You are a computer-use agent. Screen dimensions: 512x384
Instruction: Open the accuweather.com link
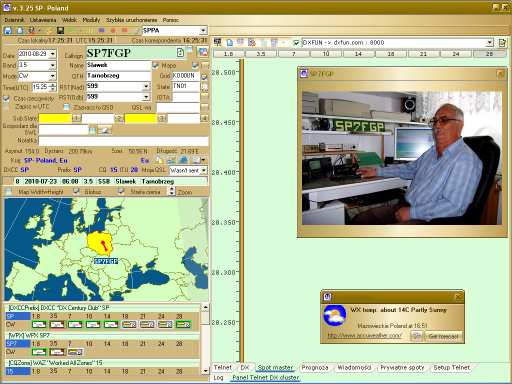(x=364, y=335)
